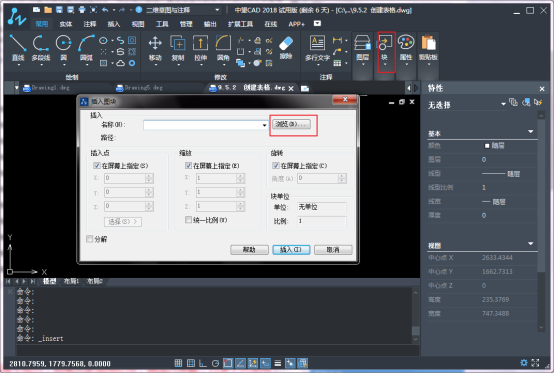Click the Fillet (圆角) tool

(x=223, y=48)
